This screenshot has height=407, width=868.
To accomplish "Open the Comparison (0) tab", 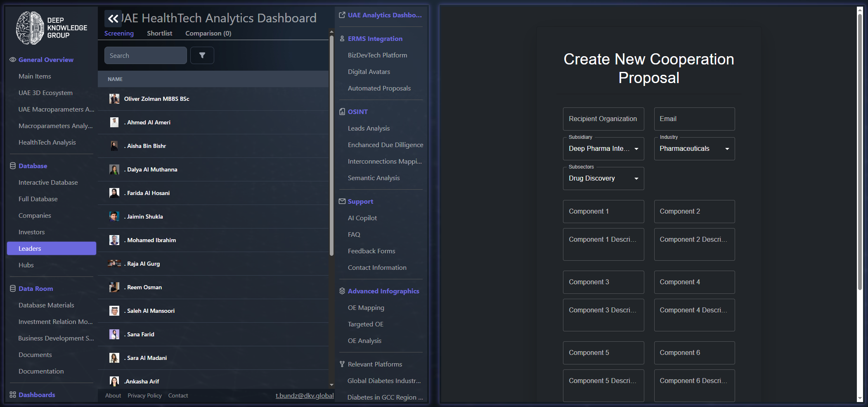I will click(x=208, y=33).
